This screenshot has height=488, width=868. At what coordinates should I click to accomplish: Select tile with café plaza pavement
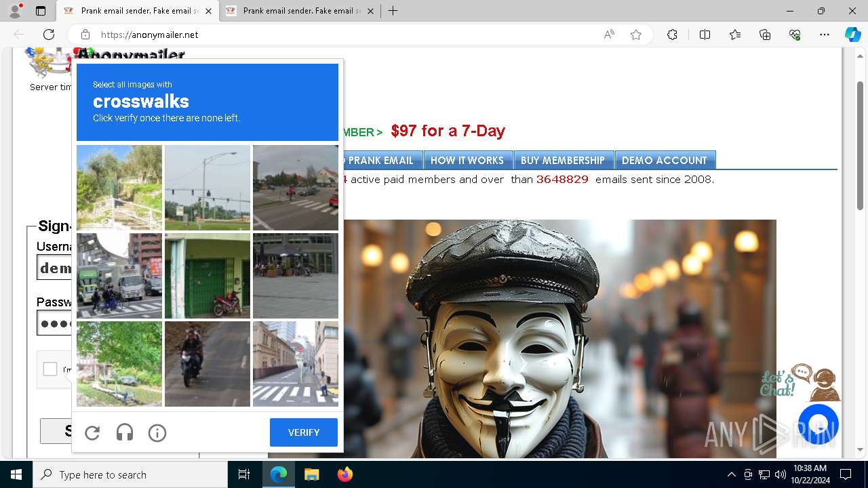coord(296,276)
